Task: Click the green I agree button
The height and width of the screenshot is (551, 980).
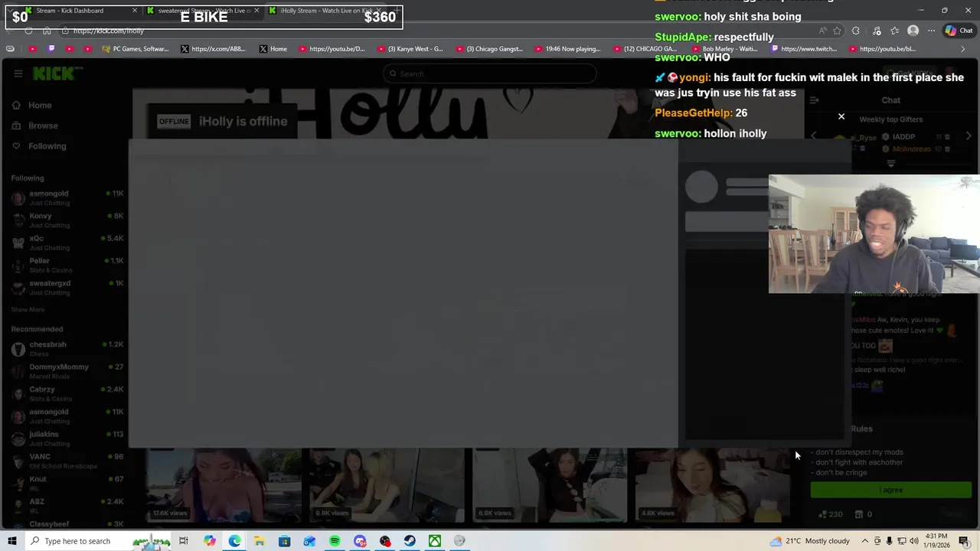Action: pyautogui.click(x=891, y=490)
